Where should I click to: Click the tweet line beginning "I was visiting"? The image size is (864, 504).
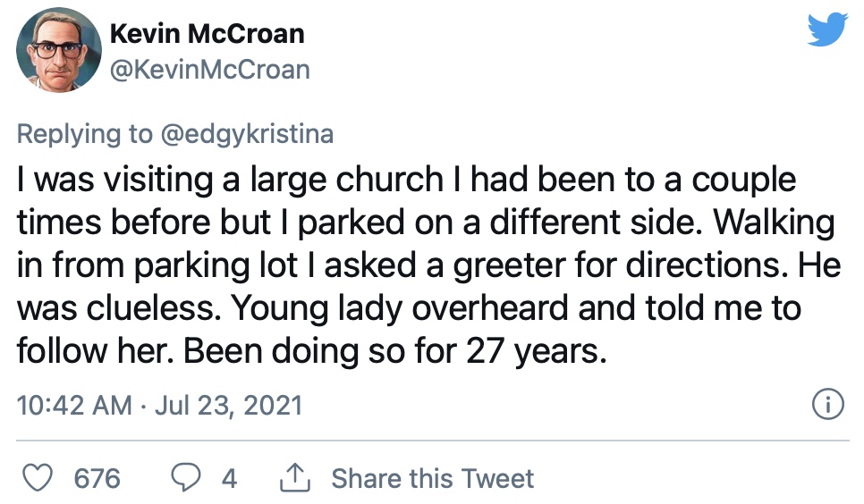point(407,181)
